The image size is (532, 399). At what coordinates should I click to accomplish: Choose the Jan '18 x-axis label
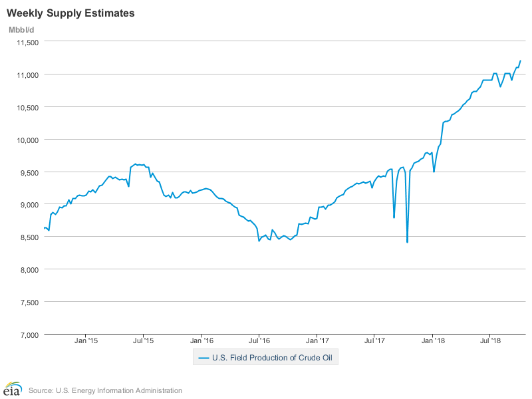[x=433, y=341]
